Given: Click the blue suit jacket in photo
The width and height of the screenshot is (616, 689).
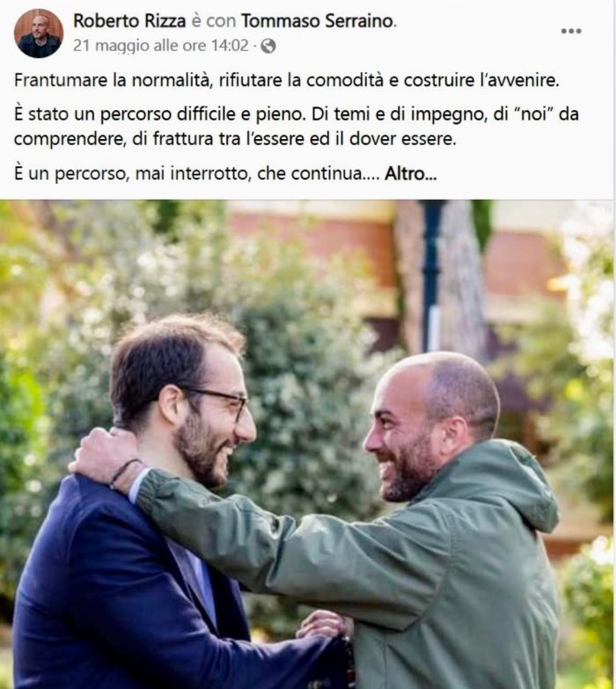Looking at the screenshot, I should click(x=132, y=593).
